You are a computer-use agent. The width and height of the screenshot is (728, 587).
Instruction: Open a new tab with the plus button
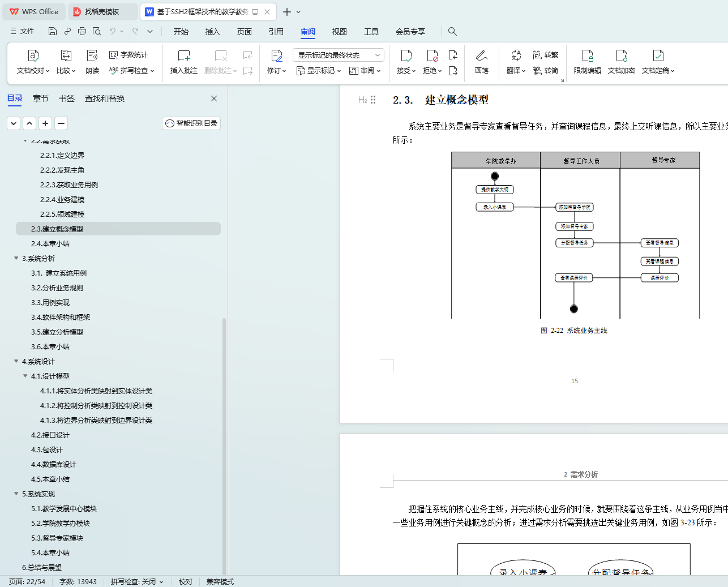287,12
